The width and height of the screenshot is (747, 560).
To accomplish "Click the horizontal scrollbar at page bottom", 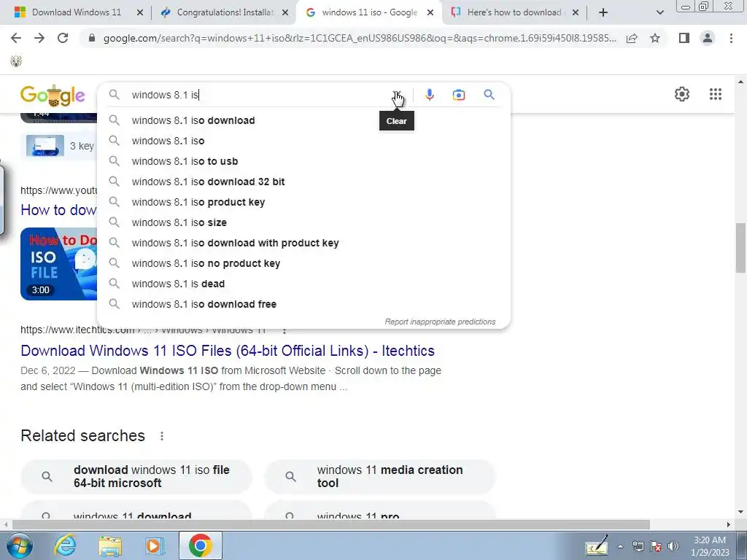I will click(331, 524).
